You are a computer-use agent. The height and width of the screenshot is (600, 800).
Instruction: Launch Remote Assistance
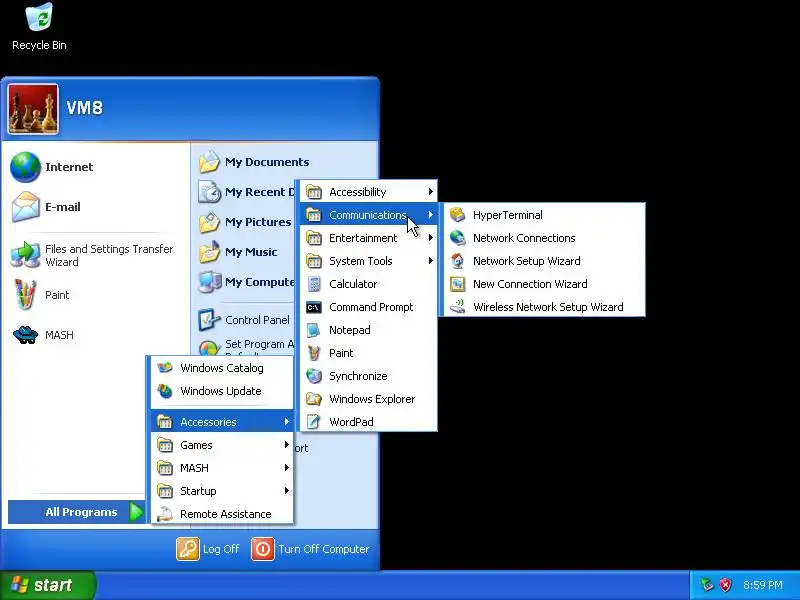coord(222,514)
